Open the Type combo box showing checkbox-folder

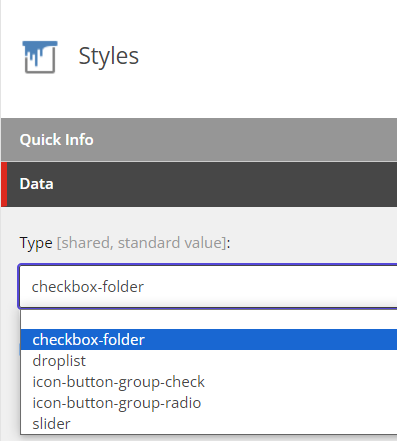coord(208,286)
